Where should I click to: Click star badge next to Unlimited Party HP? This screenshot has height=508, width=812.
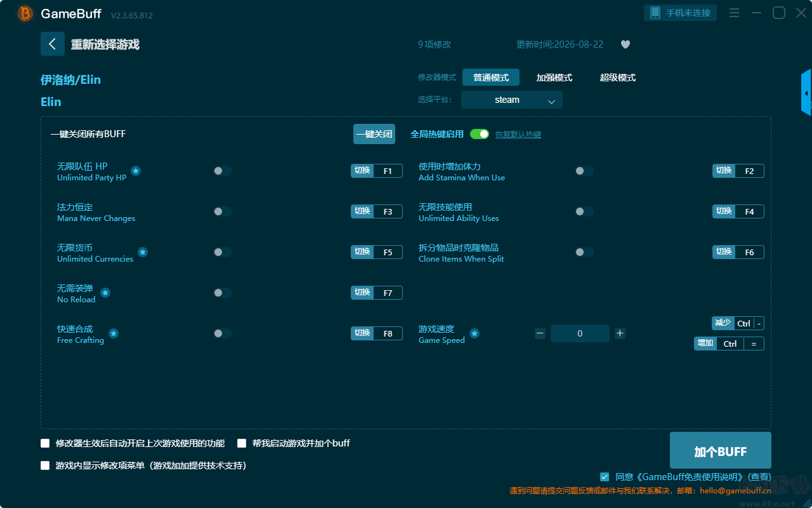(x=136, y=171)
